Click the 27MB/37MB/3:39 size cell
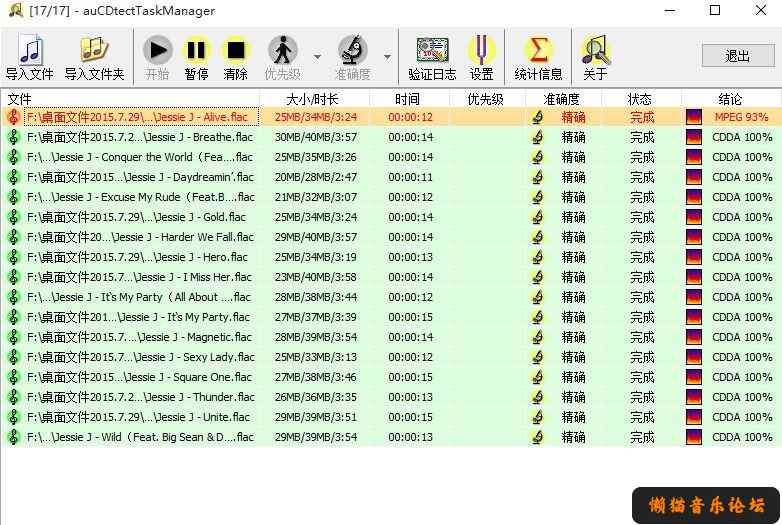 (316, 317)
